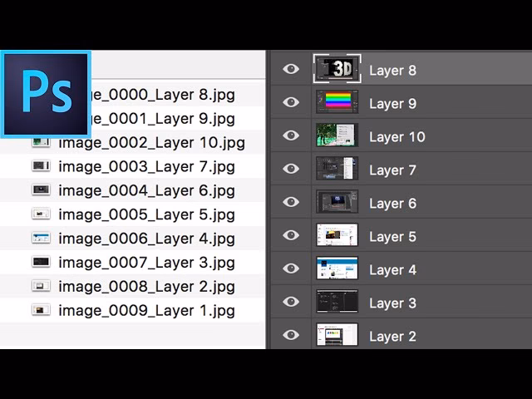Select the Layer 5 name label
Viewport: 532px width, 399px height.
tap(392, 237)
